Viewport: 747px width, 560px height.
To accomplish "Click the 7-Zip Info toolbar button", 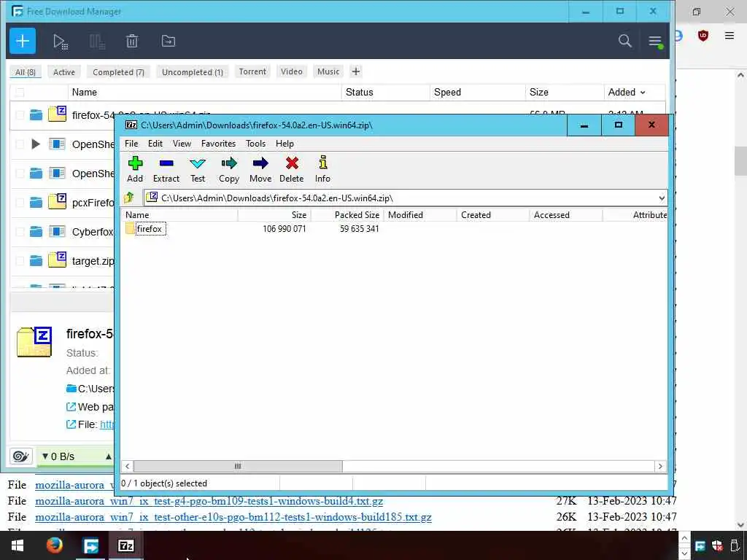I will (x=322, y=169).
